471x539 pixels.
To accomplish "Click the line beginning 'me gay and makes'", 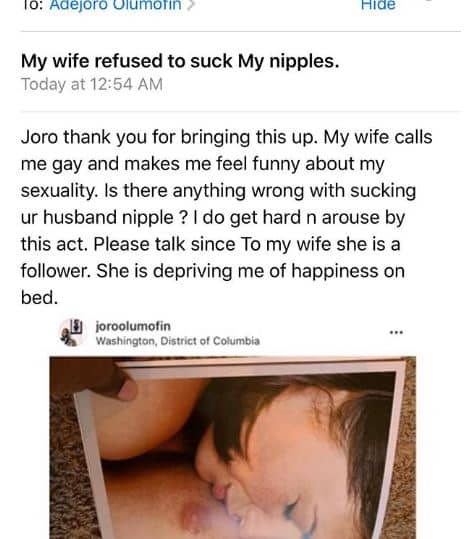I will tap(202, 164).
